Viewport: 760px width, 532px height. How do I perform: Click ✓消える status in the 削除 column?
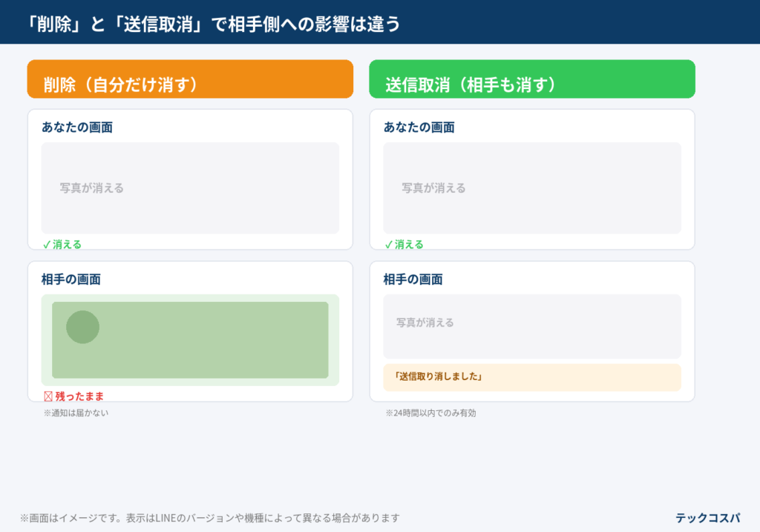(62, 245)
